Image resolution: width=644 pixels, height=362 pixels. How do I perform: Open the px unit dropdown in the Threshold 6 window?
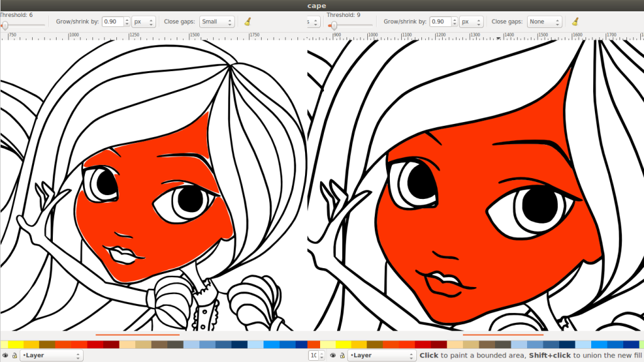(x=143, y=22)
